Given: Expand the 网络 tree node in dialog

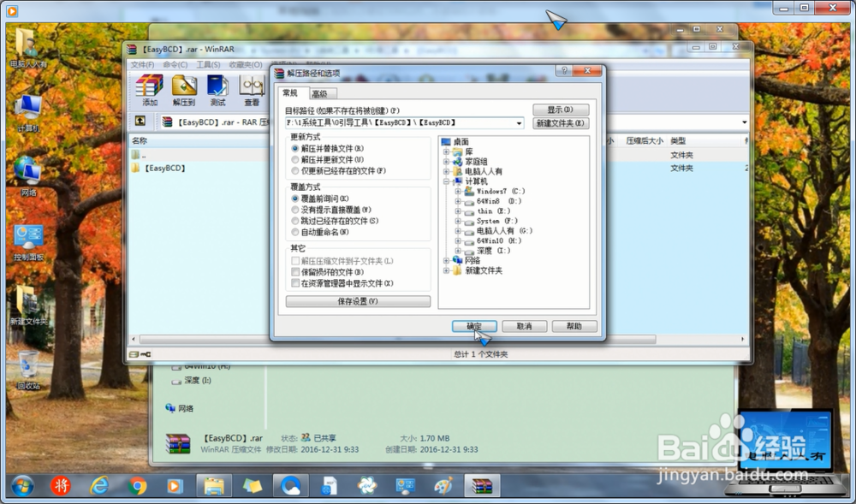Looking at the screenshot, I should pyautogui.click(x=447, y=261).
